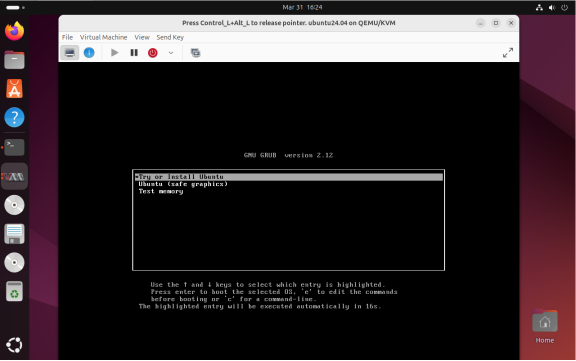Image resolution: width=576 pixels, height=361 pixels.
Task: Open the File menu
Action: pos(67,37)
